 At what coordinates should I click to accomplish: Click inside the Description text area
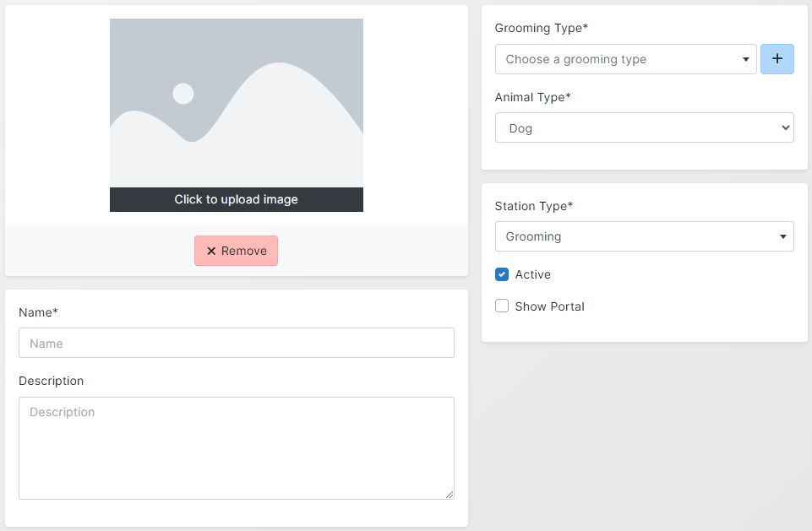pyautogui.click(x=236, y=447)
